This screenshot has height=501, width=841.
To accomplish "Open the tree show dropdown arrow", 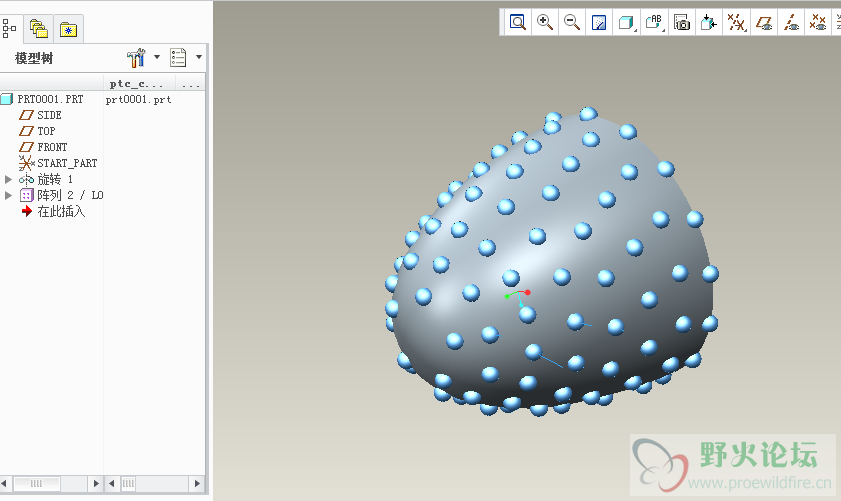I will tap(198, 57).
